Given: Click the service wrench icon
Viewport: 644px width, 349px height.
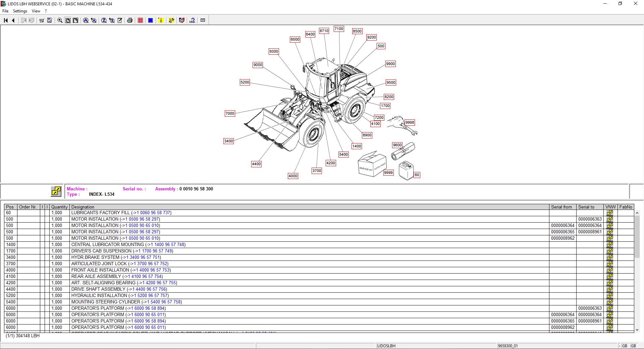Looking at the screenshot, I should pos(171,20).
